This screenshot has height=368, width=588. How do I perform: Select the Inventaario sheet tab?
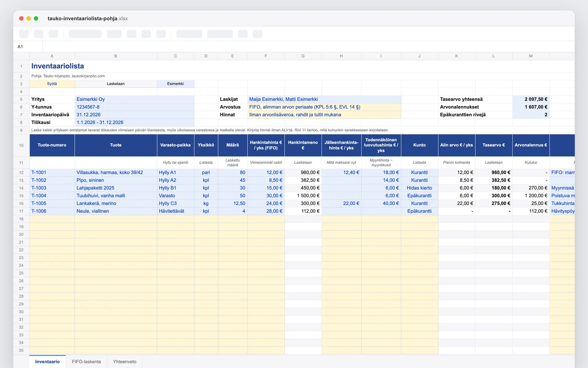click(x=47, y=361)
